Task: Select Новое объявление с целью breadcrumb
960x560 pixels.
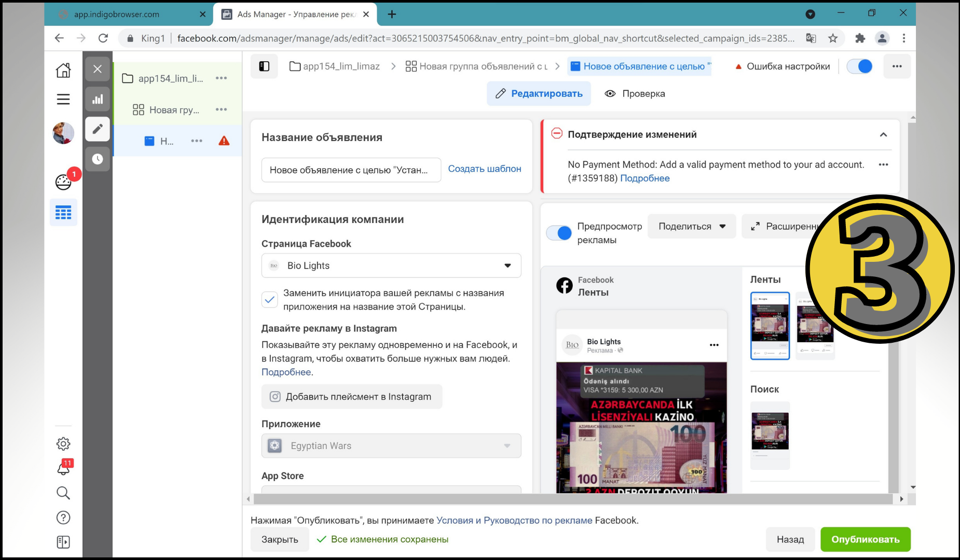Action: click(x=639, y=66)
